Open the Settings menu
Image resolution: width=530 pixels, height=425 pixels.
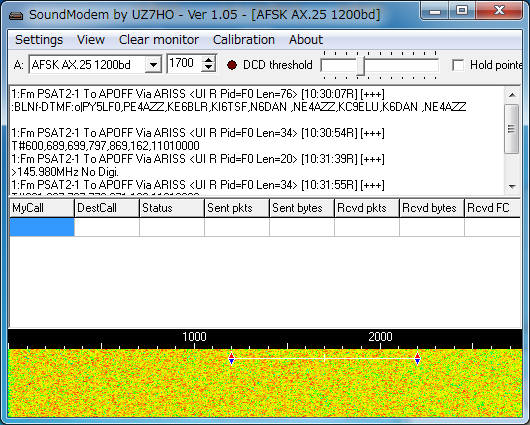click(39, 40)
